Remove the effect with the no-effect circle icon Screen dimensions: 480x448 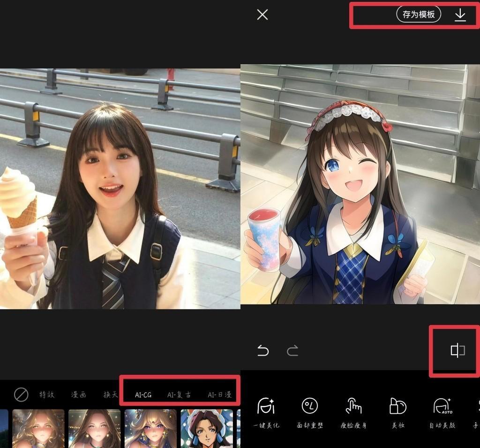21,395
